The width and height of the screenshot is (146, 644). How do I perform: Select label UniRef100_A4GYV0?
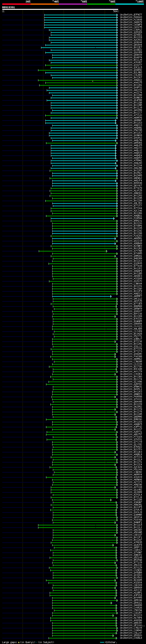[x=131, y=90]
